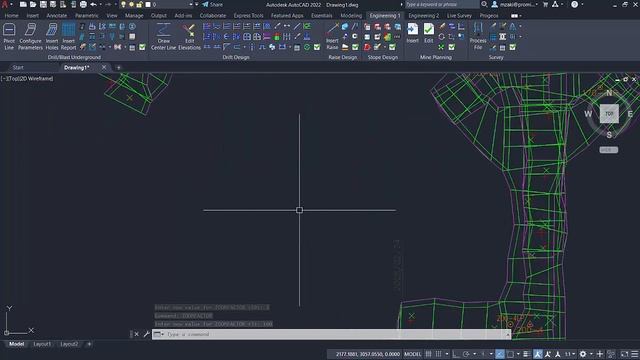Click the green excel-like icon in Drift Design

click(x=307, y=27)
